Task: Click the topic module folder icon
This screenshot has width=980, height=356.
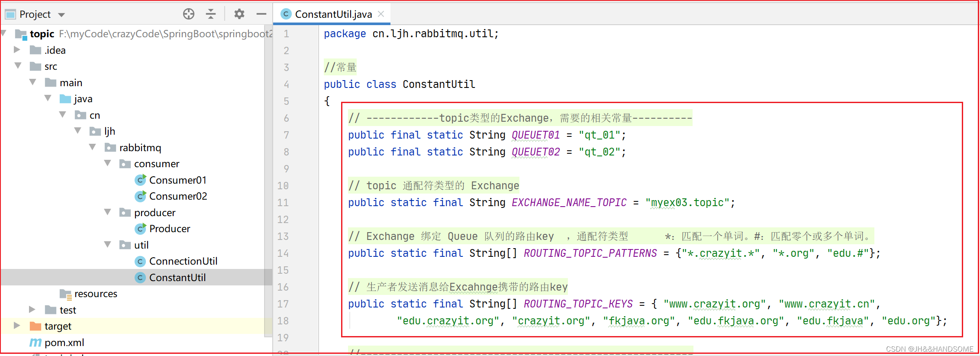Action: coord(21,34)
